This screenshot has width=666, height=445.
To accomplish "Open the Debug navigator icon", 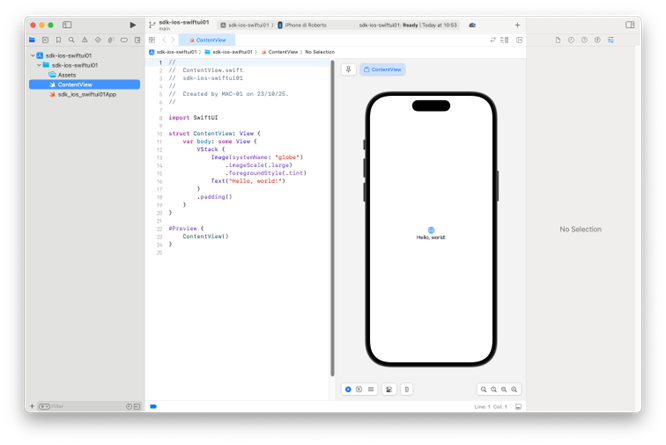I will 111,40.
